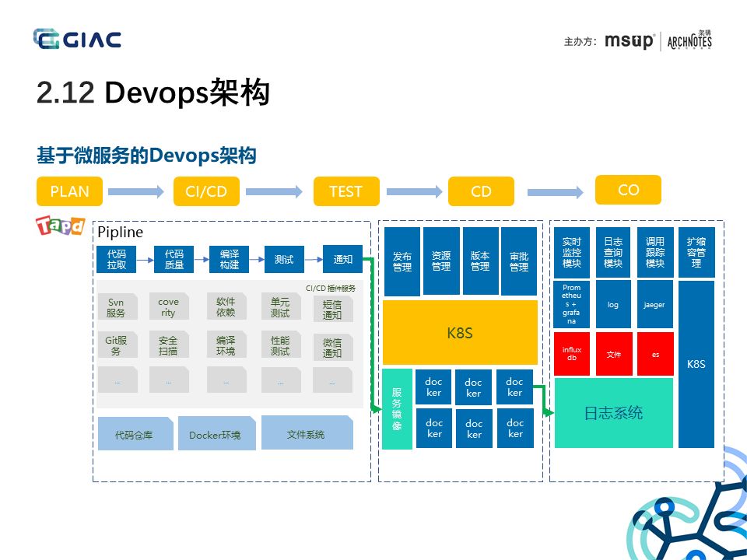Click the blue 测试 pipeline step
This screenshot has height=560, width=747.
pos(285,260)
